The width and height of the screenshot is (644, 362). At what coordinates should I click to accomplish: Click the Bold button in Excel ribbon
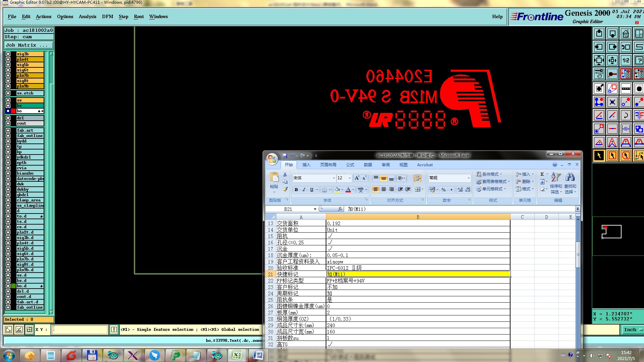click(296, 190)
